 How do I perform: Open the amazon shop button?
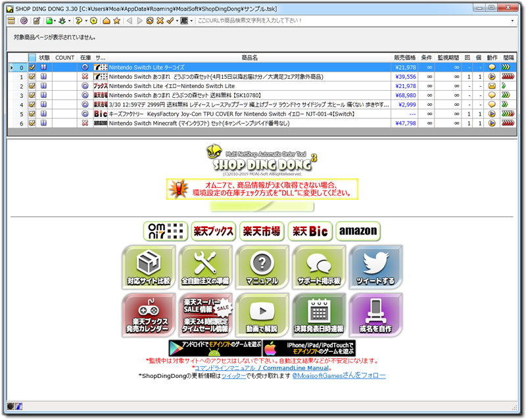click(358, 231)
